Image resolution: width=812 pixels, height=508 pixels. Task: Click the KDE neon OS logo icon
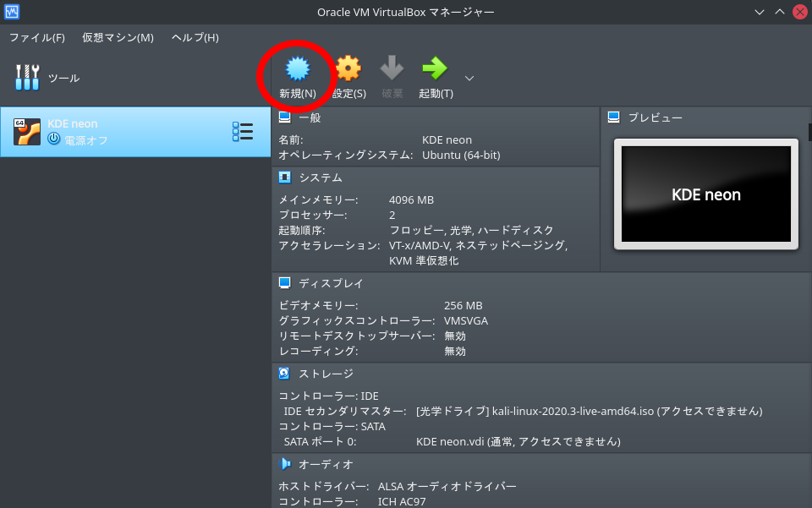27,132
